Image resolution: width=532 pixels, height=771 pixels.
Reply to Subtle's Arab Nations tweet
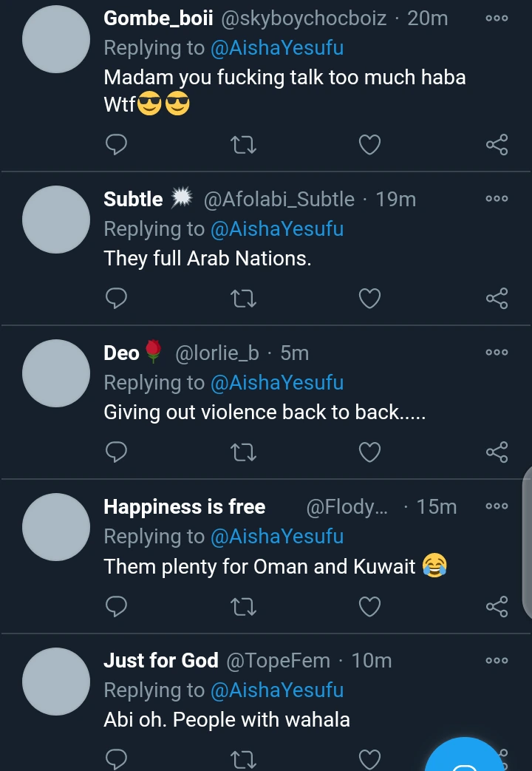click(x=116, y=298)
